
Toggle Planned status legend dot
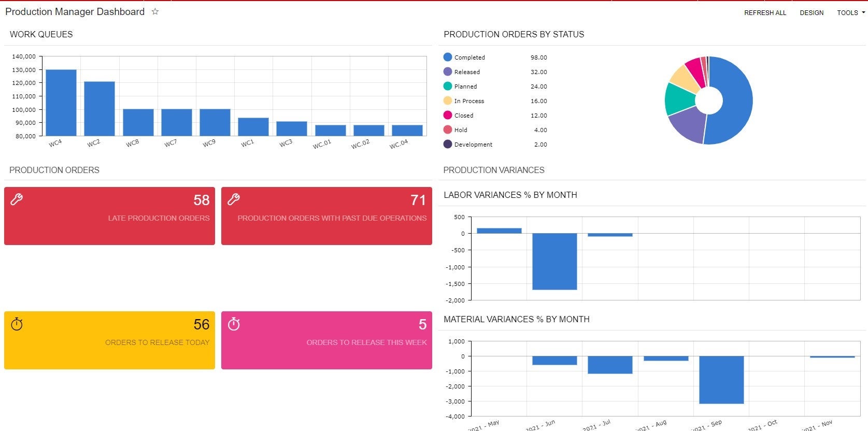(x=448, y=86)
